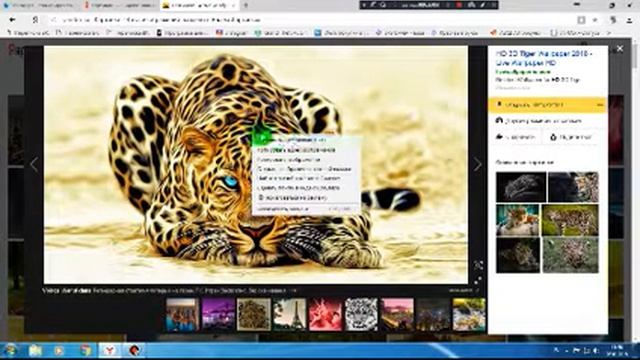
Task: Select the red flowers thumbnail in filmstrip
Action: (x=325, y=314)
